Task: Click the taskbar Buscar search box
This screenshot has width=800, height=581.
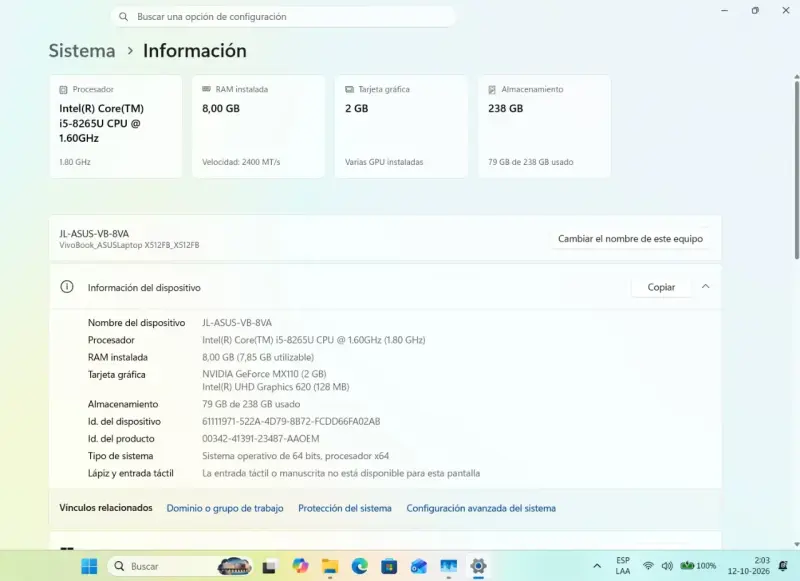Action: [180, 566]
